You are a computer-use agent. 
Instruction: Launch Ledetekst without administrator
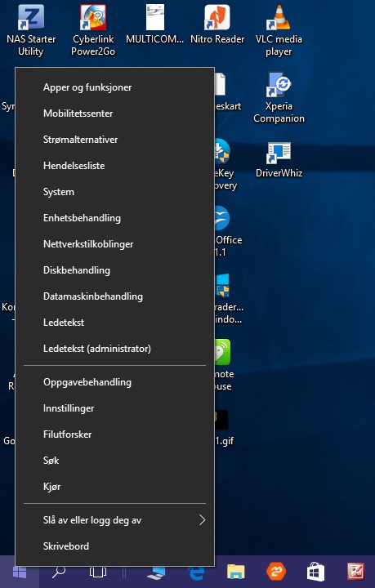(114, 323)
